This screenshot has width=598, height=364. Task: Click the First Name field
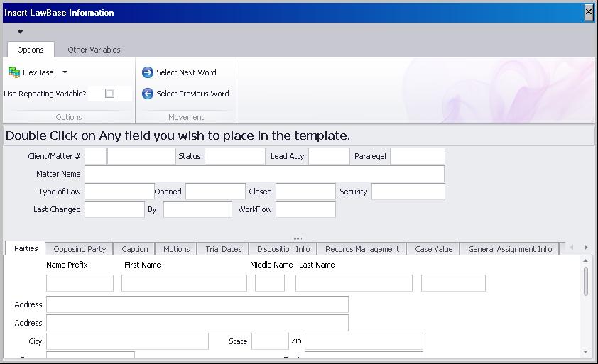tap(184, 283)
